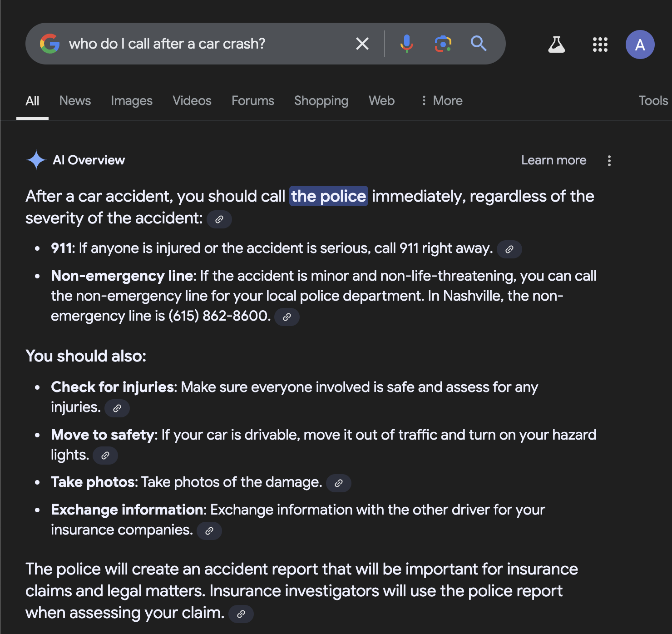672x634 pixels.
Task: Click the highlighted "the police" text
Action: coord(328,196)
